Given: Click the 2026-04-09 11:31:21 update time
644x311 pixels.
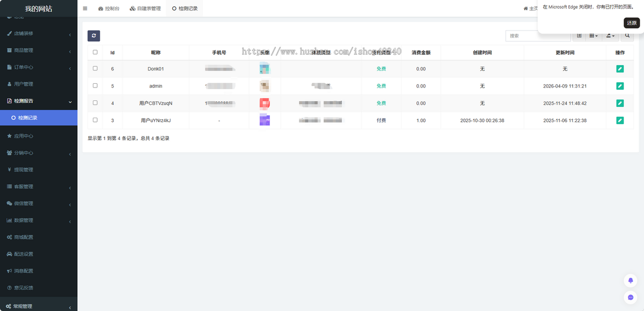Looking at the screenshot, I should (x=565, y=86).
